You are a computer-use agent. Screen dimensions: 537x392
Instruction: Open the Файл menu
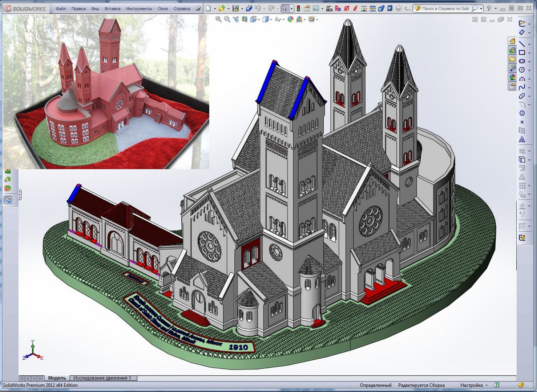tap(61, 9)
